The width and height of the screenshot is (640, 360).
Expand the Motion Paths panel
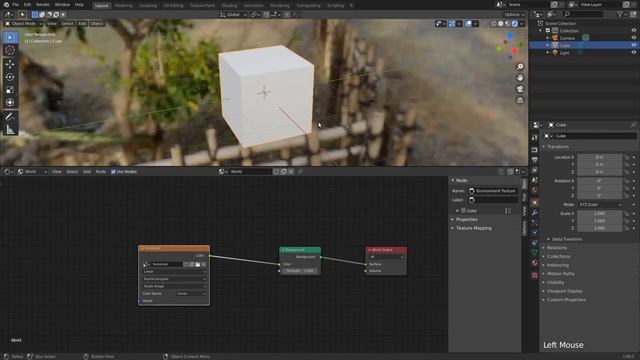560,274
